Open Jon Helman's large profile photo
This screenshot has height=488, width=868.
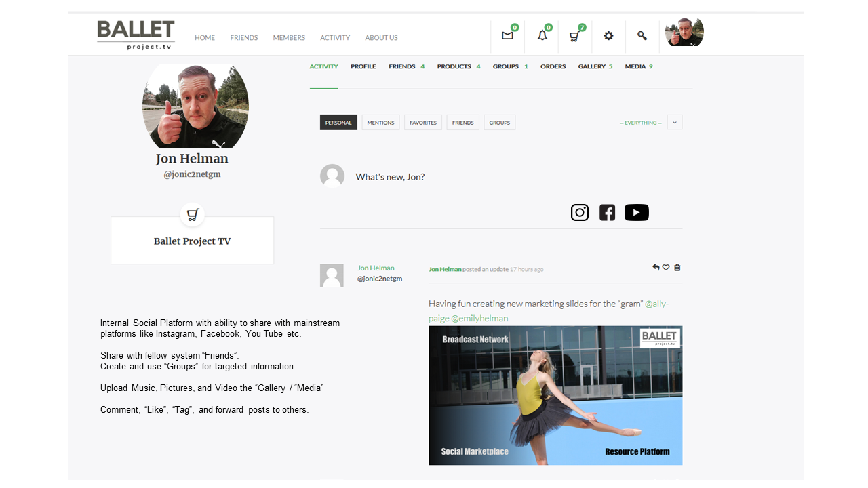point(195,106)
